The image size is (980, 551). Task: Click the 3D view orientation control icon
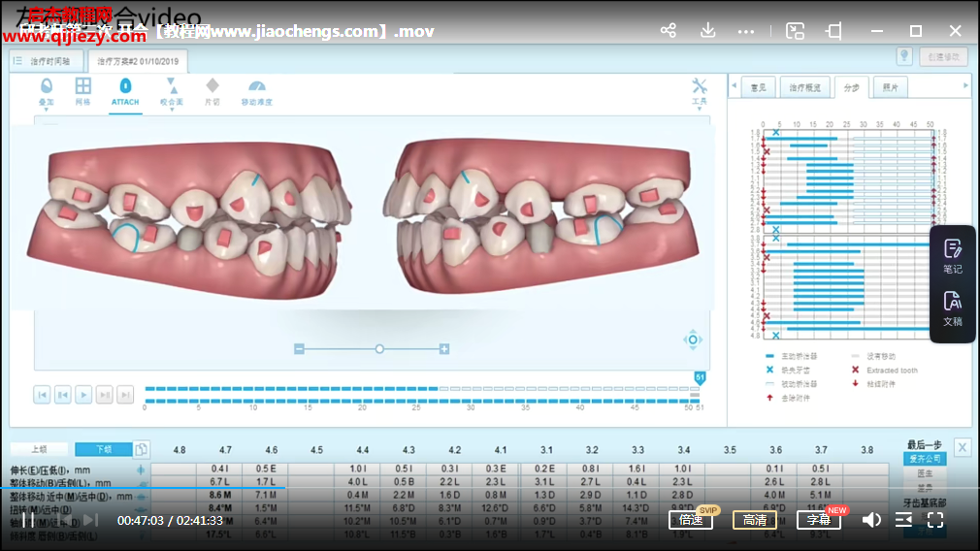[x=693, y=340]
